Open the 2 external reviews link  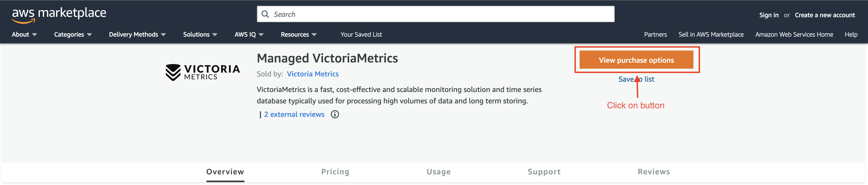click(x=294, y=115)
